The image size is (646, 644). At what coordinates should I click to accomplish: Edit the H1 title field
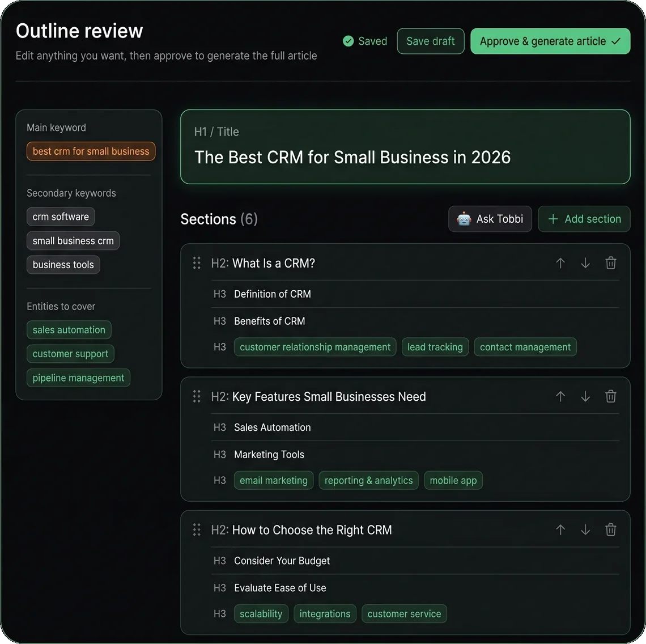pos(405,147)
